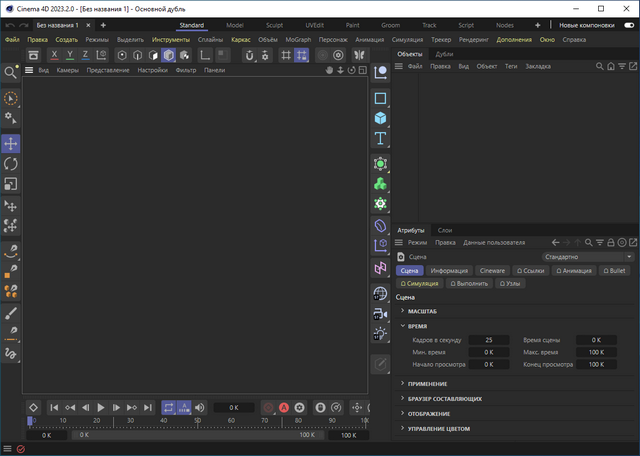The width and height of the screenshot is (640, 456).
Task: Toggle X axis lock
Action: (54, 54)
